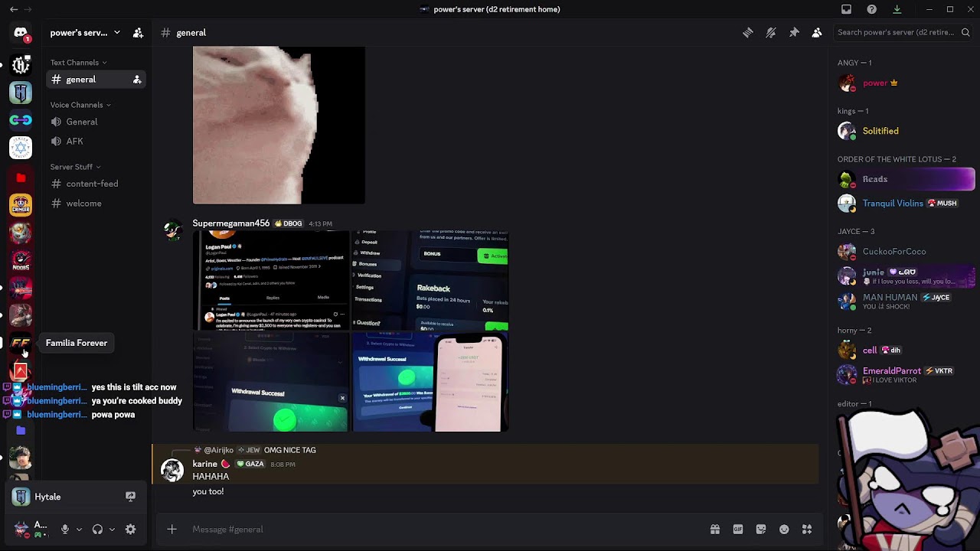The image size is (980, 551).
Task: Deafen with the headphones button
Action: pos(97,529)
